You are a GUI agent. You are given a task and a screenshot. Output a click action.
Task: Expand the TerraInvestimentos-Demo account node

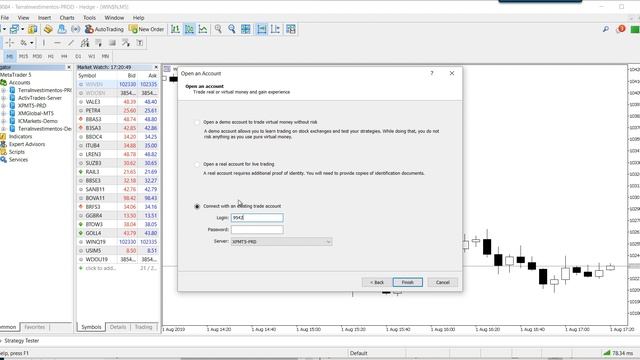pyautogui.click(x=4, y=129)
